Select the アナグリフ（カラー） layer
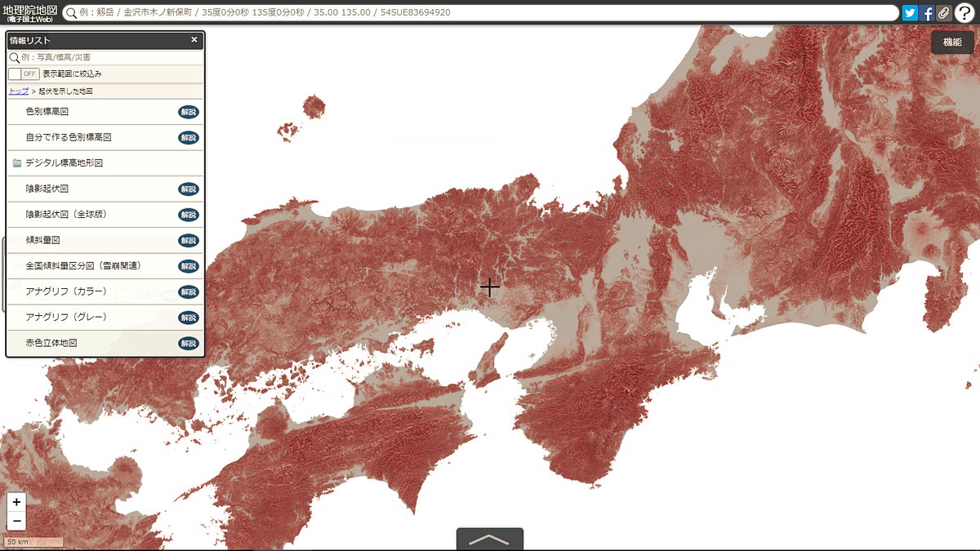980x551 pixels. [x=105, y=291]
